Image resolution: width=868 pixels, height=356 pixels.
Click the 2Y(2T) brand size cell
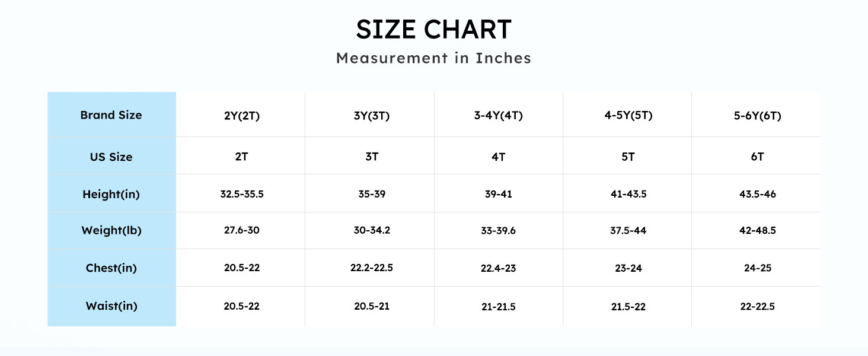242,116
